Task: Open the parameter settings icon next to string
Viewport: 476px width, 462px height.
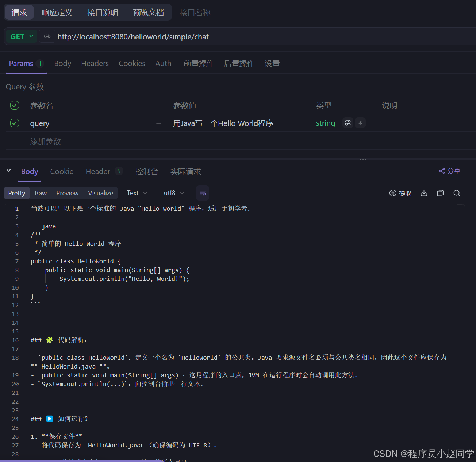Action: (348, 123)
